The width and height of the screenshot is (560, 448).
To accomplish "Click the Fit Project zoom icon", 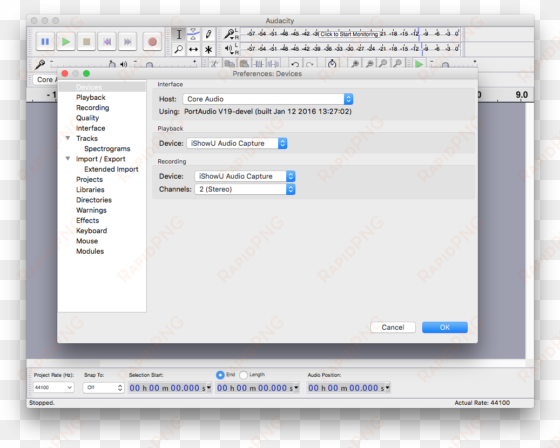I will 397,64.
